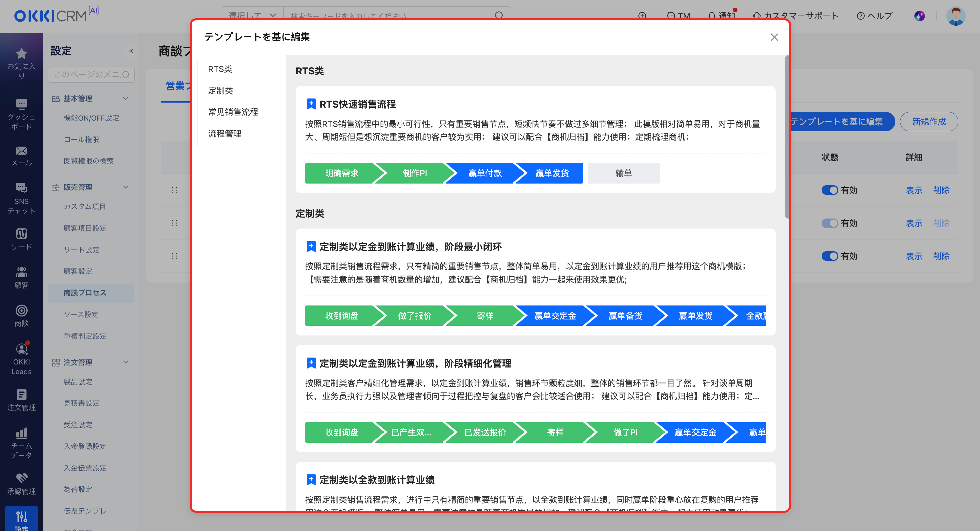Open Customer Support headset link
Screen dimensions: 980x531
pos(795,16)
